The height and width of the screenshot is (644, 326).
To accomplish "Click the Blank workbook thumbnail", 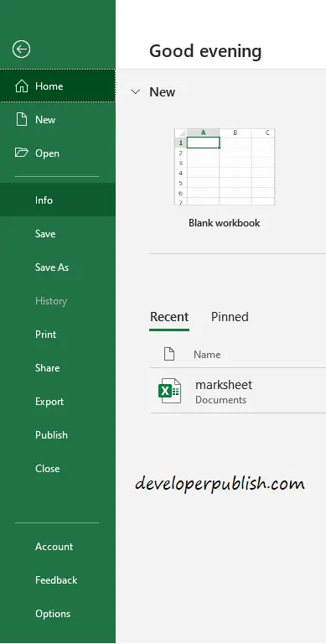I will (225, 167).
